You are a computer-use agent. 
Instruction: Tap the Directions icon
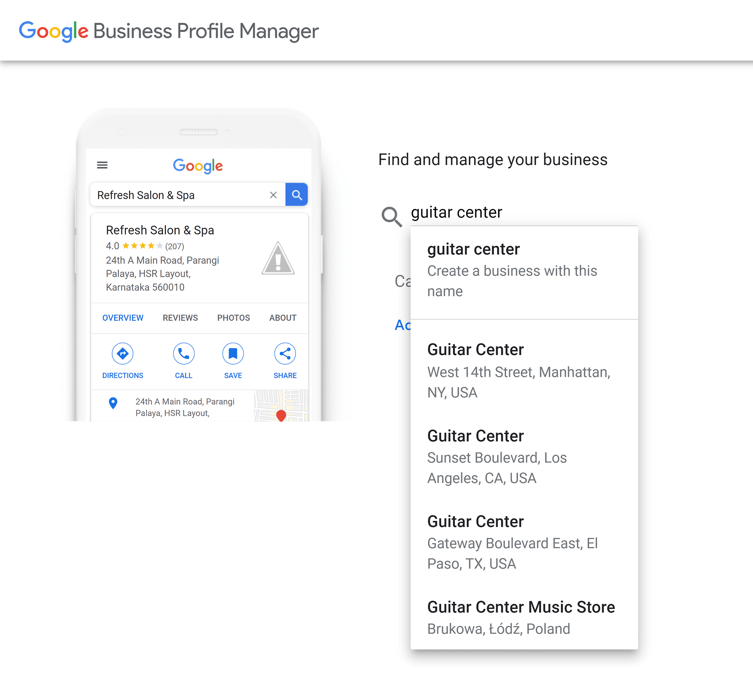point(123,353)
